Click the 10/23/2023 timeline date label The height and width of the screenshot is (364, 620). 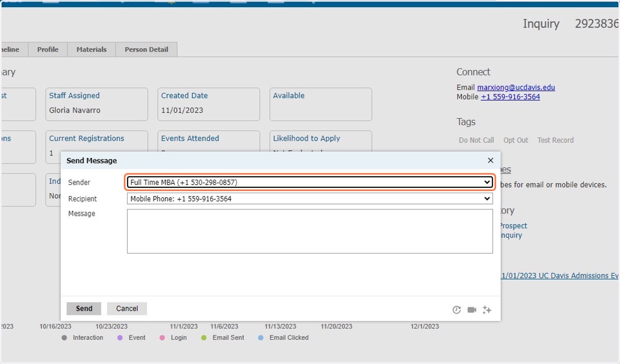pyautogui.click(x=112, y=326)
